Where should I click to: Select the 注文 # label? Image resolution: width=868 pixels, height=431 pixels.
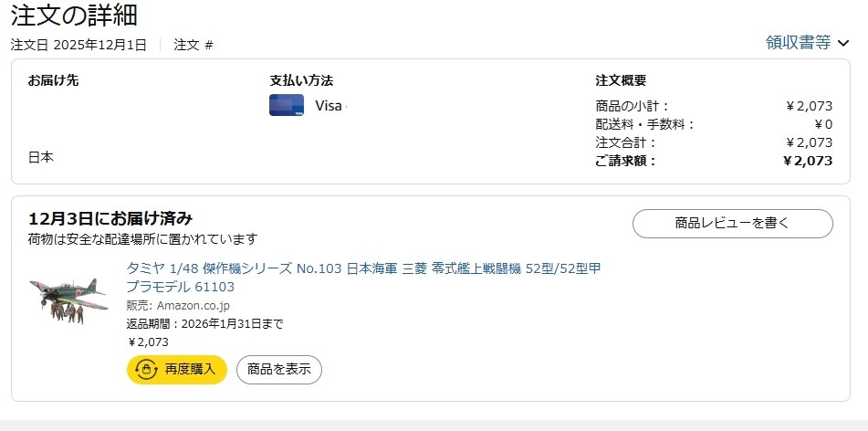193,45
